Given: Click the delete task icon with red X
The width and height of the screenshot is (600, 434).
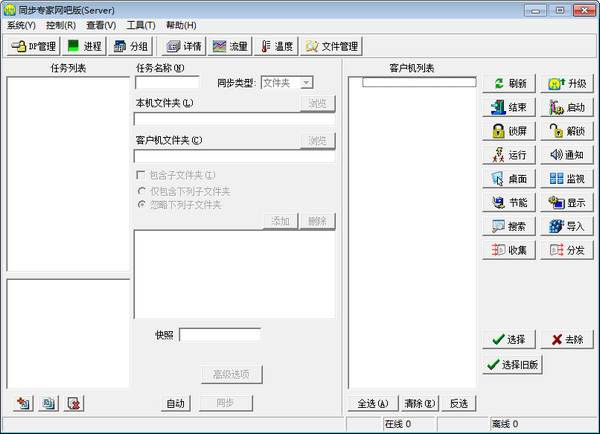Looking at the screenshot, I should (74, 403).
